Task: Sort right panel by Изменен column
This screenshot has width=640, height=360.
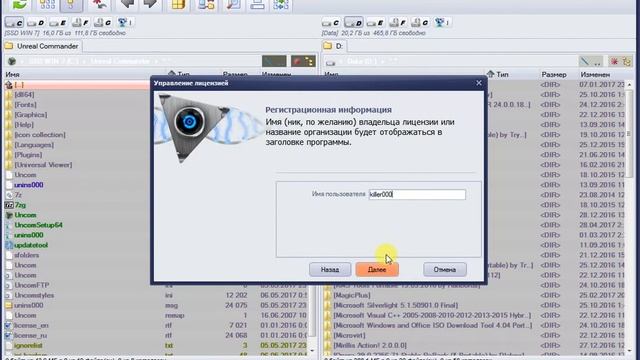Action: click(x=595, y=75)
